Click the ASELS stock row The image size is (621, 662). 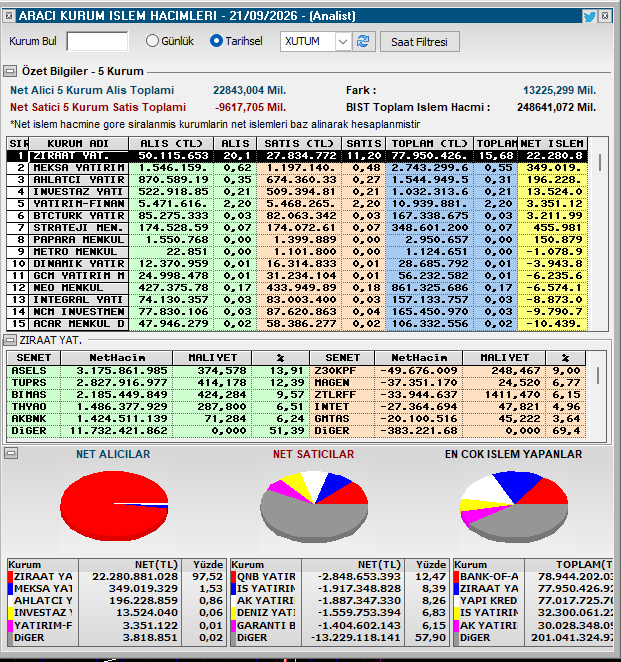[158, 371]
